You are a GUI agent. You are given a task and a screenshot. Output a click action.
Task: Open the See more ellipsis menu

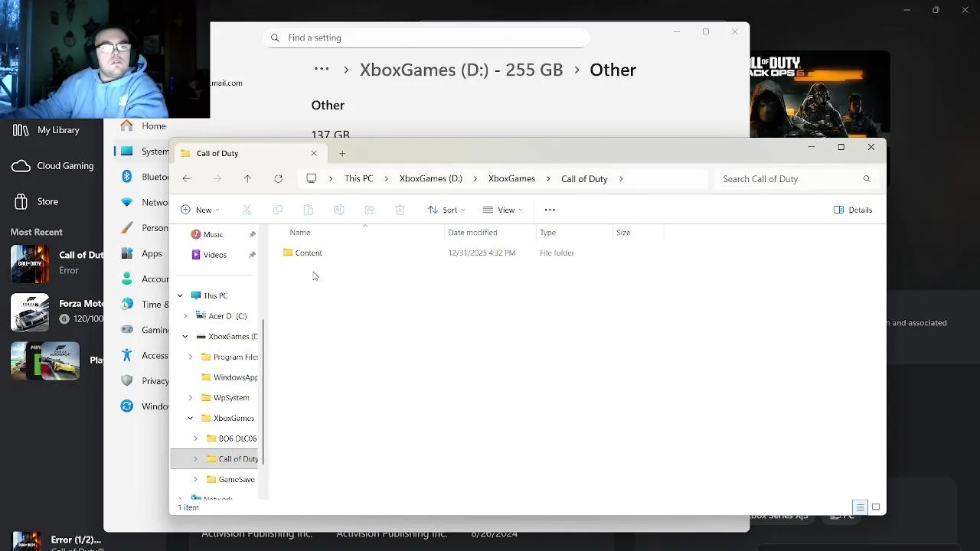click(x=550, y=210)
